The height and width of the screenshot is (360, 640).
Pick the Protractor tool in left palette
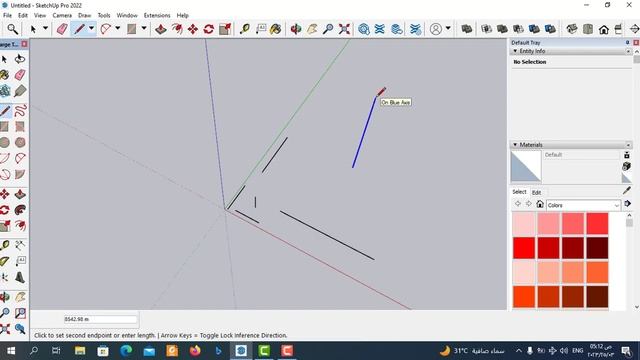[x=5, y=261]
